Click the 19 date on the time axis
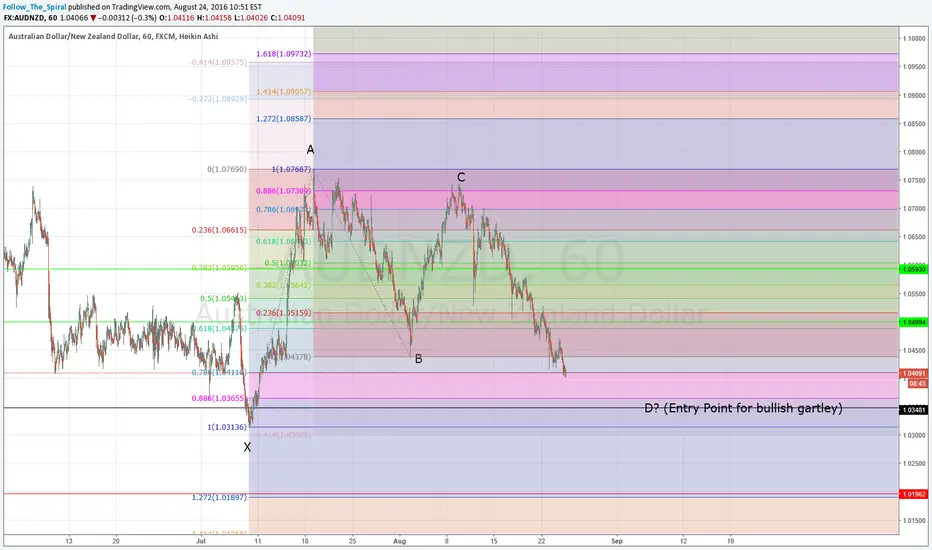Screen dimensions: 932x550 [x=731, y=541]
